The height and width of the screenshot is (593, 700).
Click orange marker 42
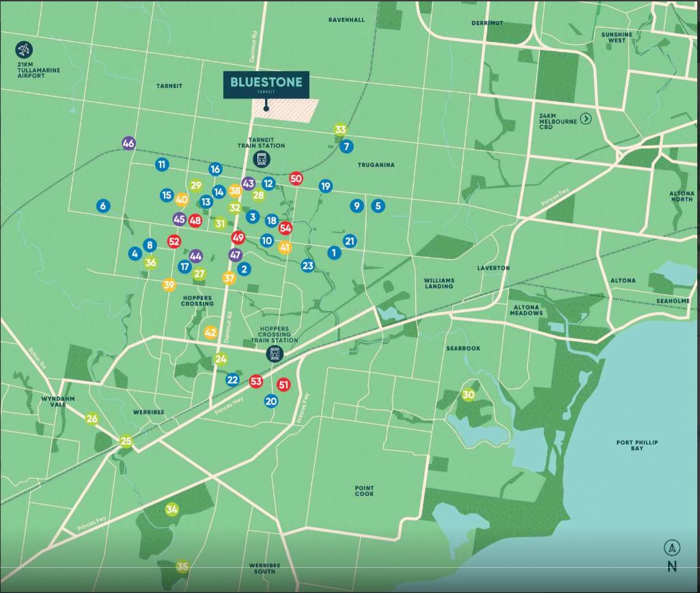[210, 333]
